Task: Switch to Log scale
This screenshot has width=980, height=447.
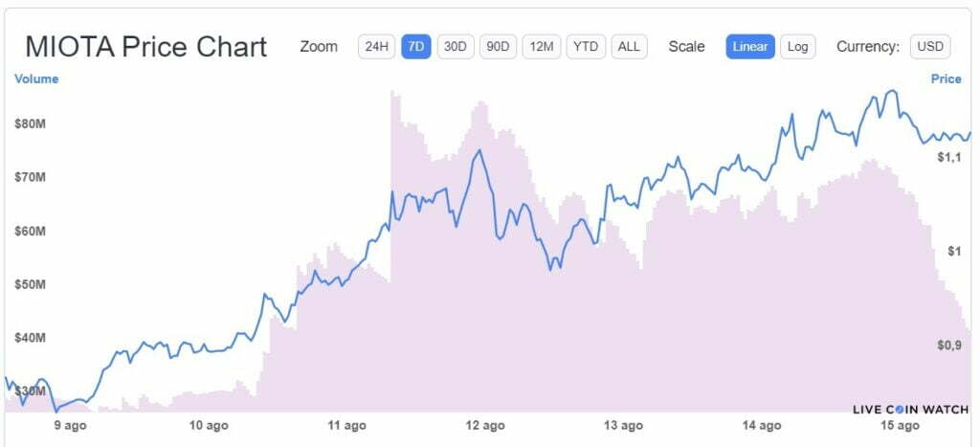Action: click(x=798, y=46)
